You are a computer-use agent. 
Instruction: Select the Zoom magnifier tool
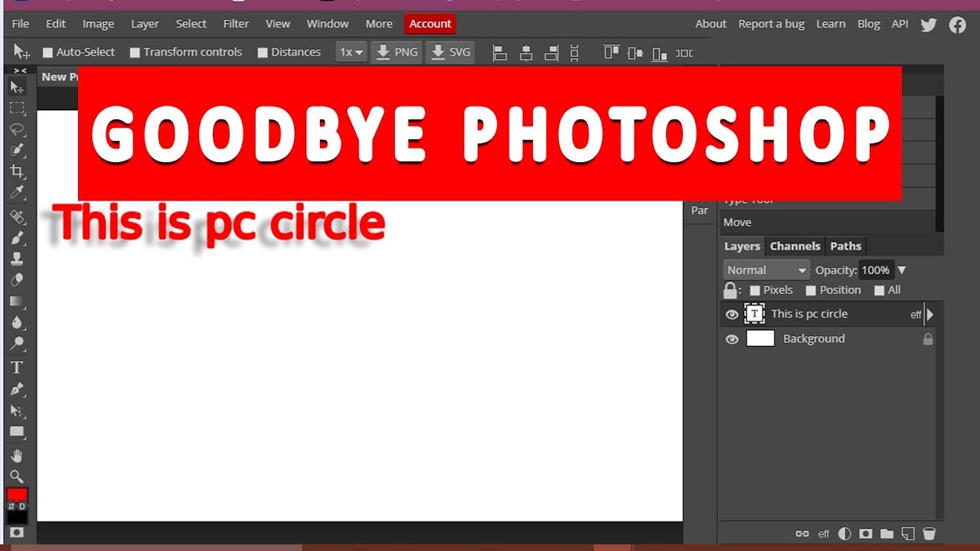click(17, 477)
